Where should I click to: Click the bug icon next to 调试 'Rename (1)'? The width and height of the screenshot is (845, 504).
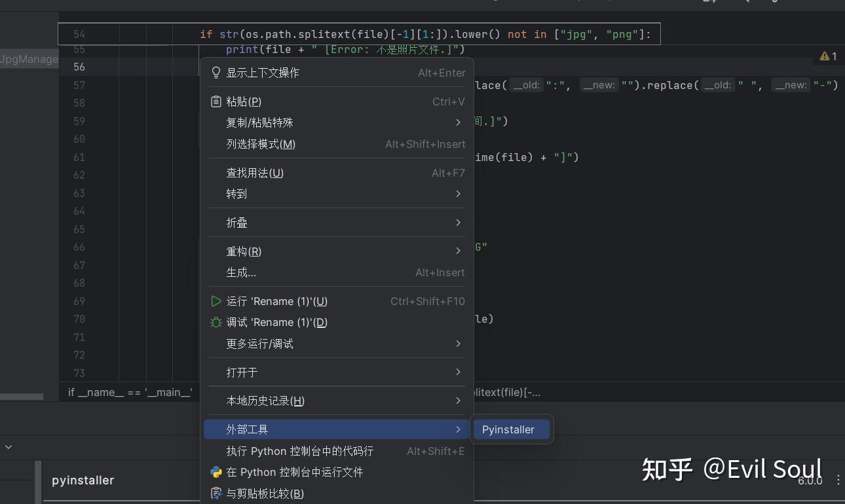point(216,322)
